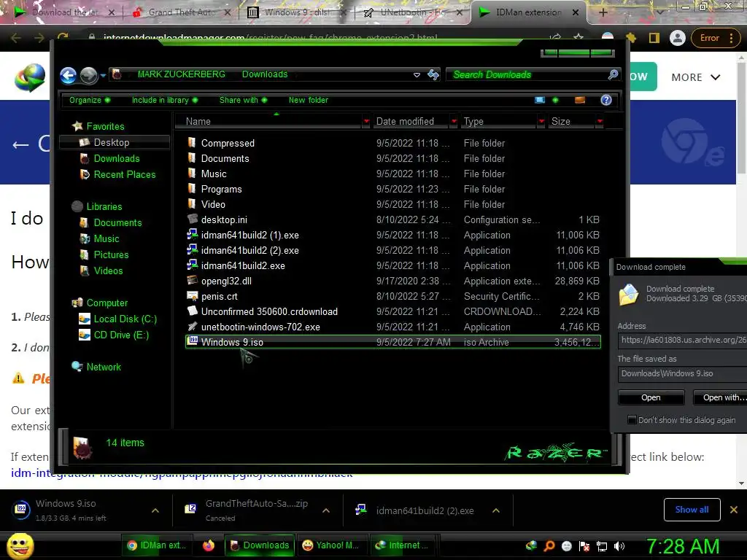747x560 pixels.
Task: Click the volume speaker tray icon
Action: (619, 546)
